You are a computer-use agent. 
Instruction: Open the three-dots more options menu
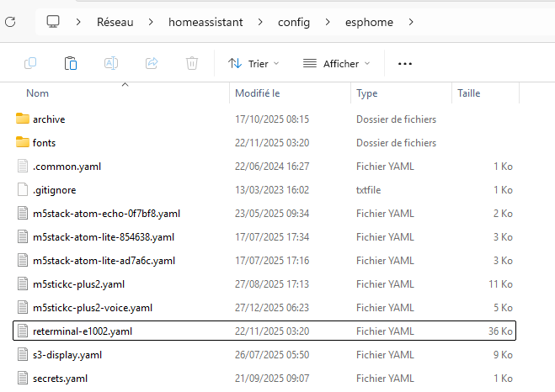[x=404, y=63]
